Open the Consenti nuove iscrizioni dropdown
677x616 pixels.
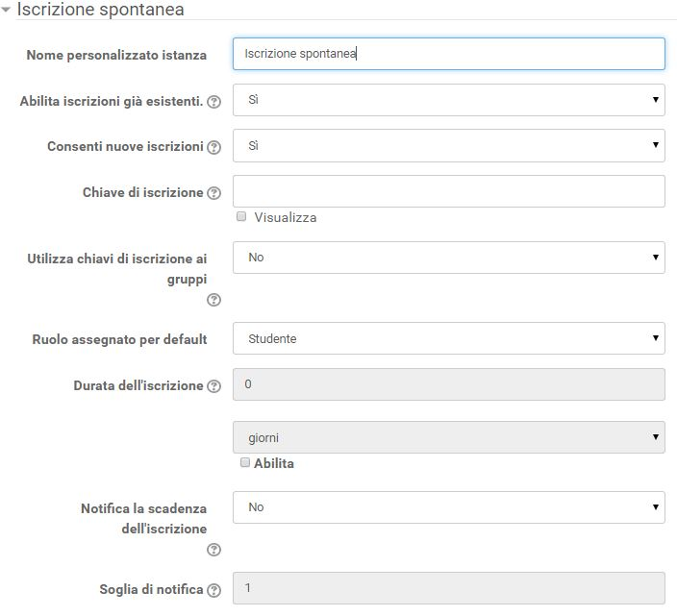448,146
